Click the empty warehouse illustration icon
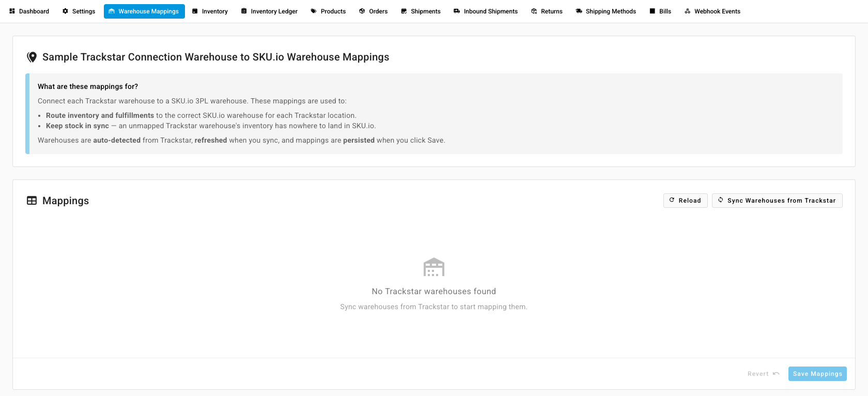 point(434,267)
